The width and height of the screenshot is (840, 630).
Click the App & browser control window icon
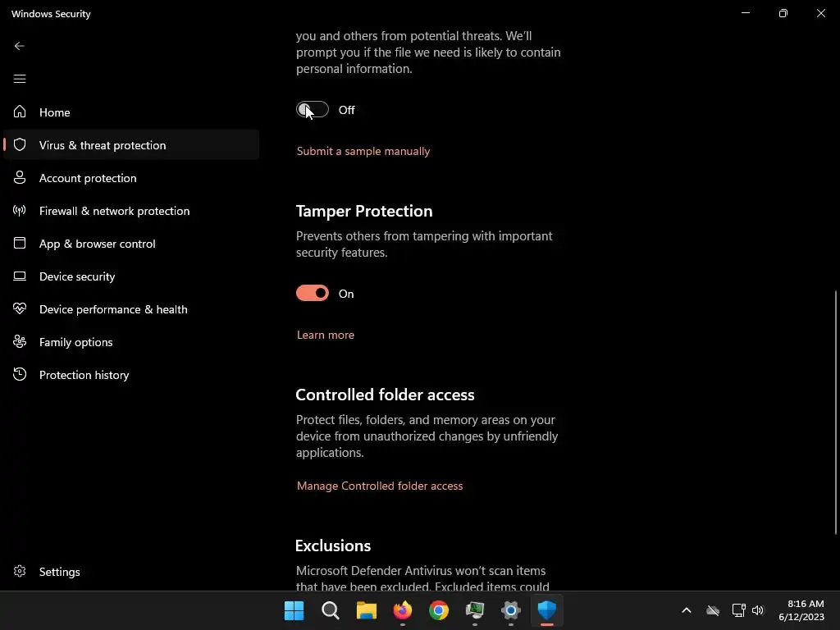[20, 243]
